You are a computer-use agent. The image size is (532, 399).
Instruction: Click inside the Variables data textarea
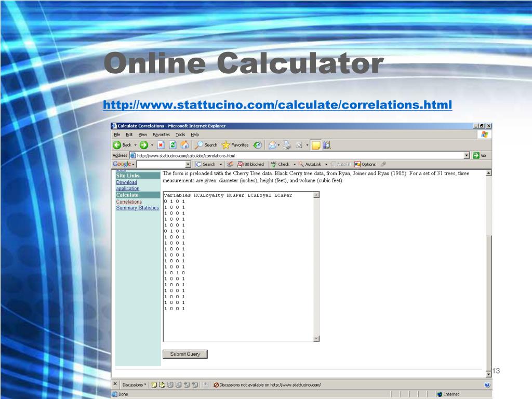pyautogui.click(x=238, y=267)
